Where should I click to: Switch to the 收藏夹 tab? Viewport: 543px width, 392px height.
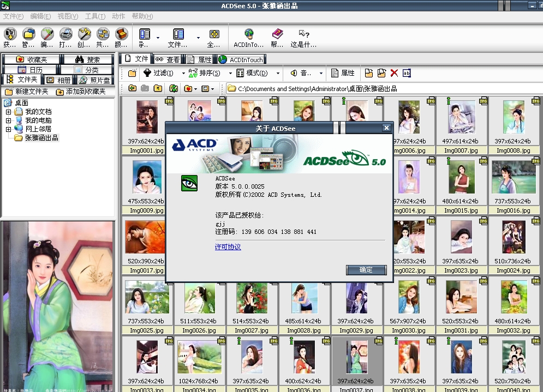[x=32, y=59]
